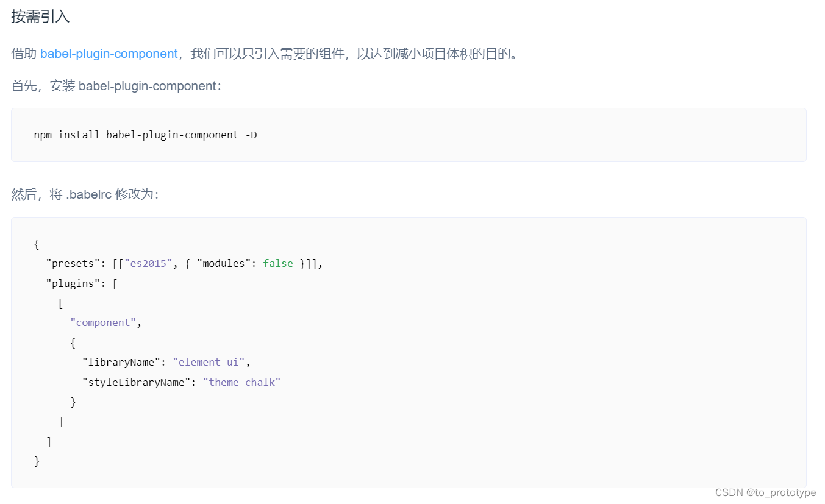The width and height of the screenshot is (825, 504).
Task: Click the "es2015" string in presets
Action: [148, 263]
